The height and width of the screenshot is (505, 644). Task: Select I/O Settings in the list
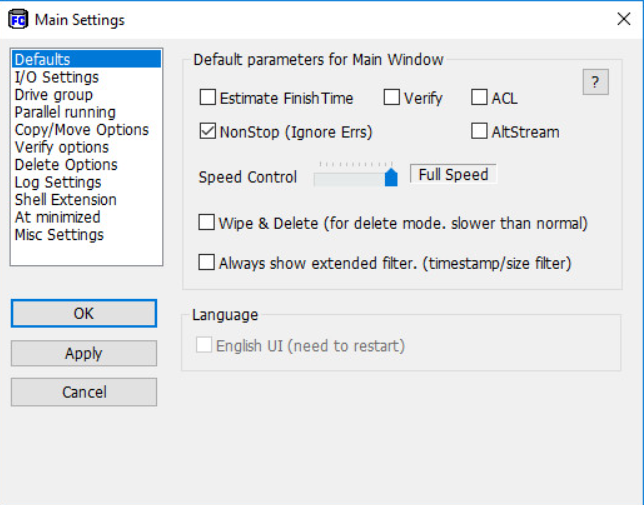coord(56,77)
